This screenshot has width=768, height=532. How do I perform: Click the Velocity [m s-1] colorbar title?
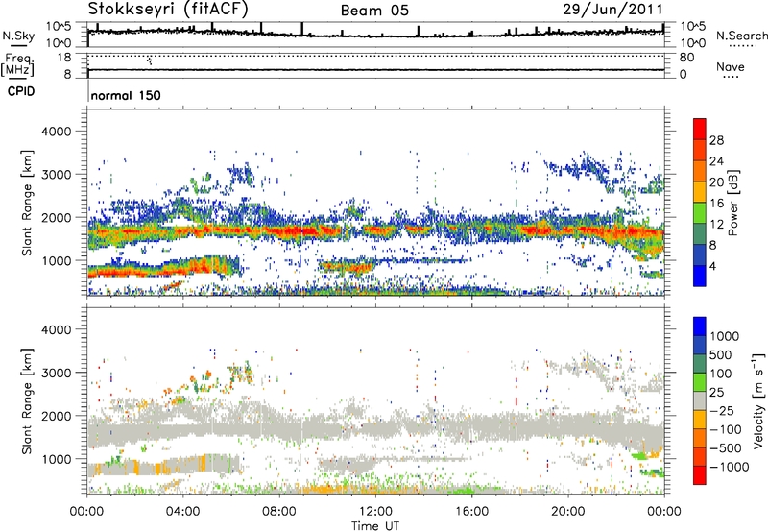(758, 400)
